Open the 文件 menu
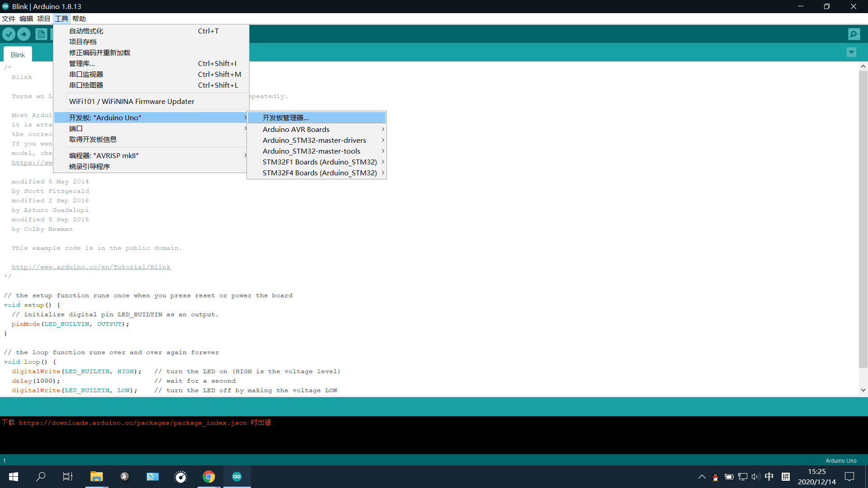Viewport: 868px width, 488px height. (x=8, y=19)
